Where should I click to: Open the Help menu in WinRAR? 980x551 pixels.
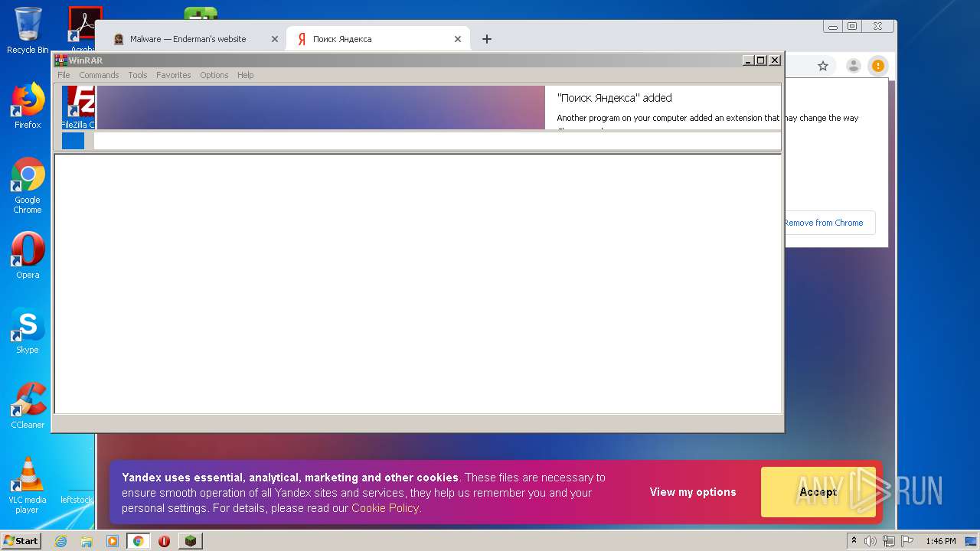245,75
